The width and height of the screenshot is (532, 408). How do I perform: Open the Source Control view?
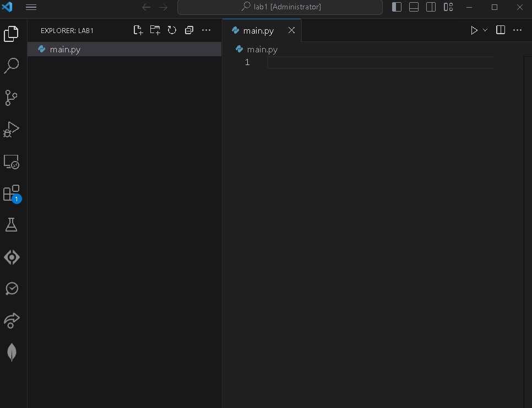(12, 98)
